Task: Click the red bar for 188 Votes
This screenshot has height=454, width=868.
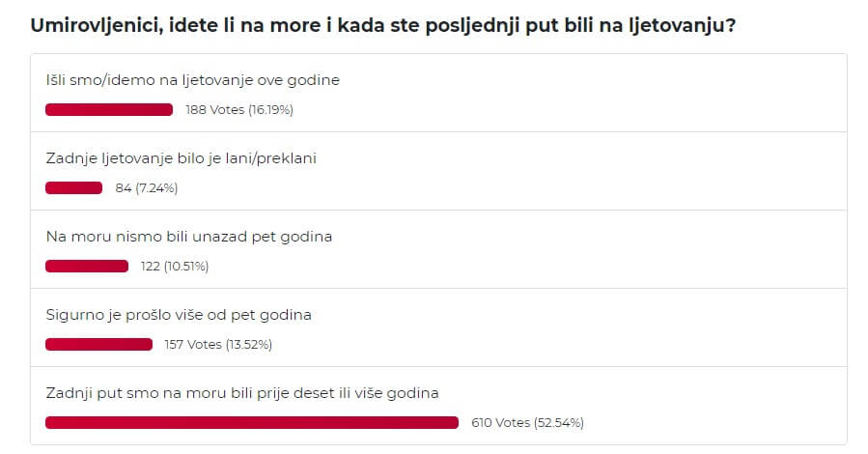Action: (x=109, y=109)
